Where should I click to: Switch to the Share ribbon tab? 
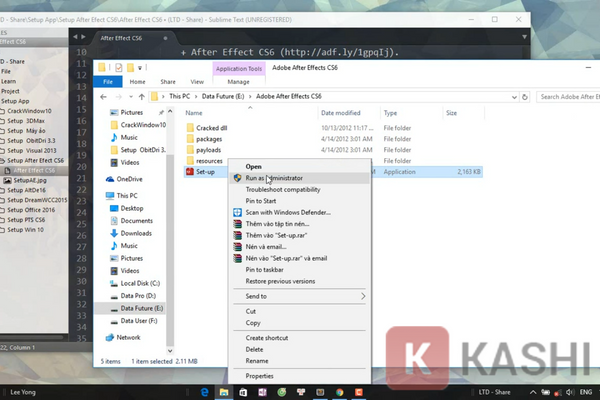[168, 82]
